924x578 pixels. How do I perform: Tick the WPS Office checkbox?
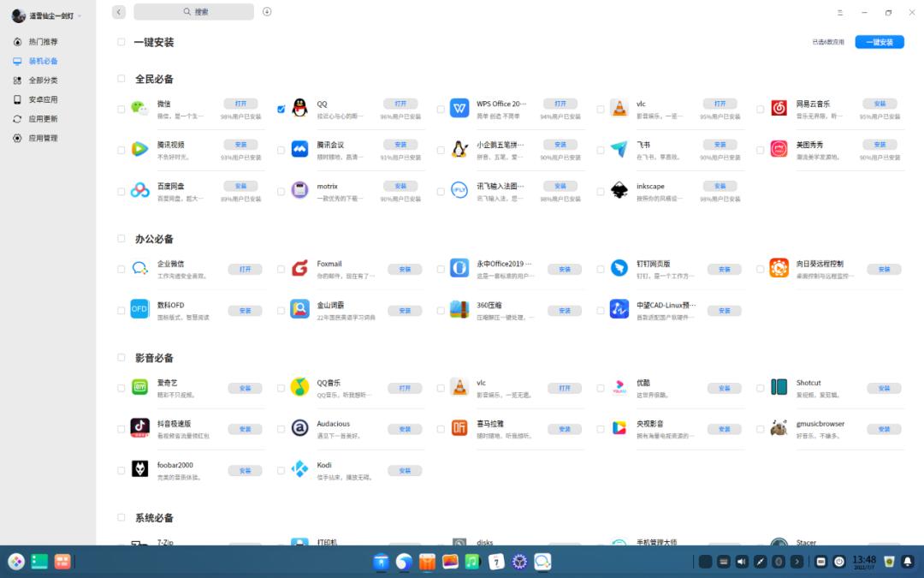pos(441,109)
